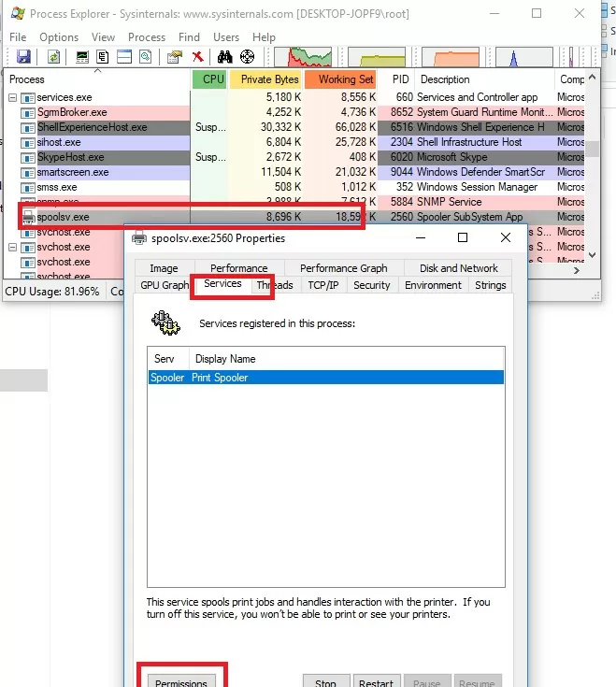Open the Performance Graph tab
Screen dimensions: 616x687
tap(343, 268)
